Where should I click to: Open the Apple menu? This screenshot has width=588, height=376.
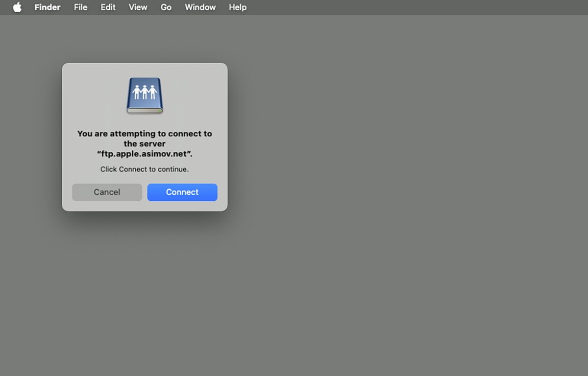tap(17, 7)
